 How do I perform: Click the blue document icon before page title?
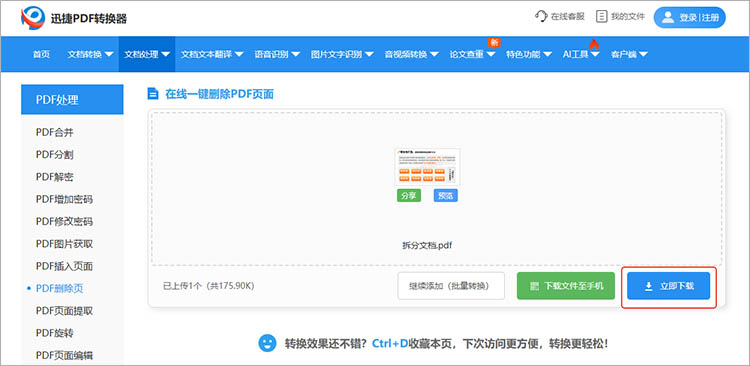[153, 94]
